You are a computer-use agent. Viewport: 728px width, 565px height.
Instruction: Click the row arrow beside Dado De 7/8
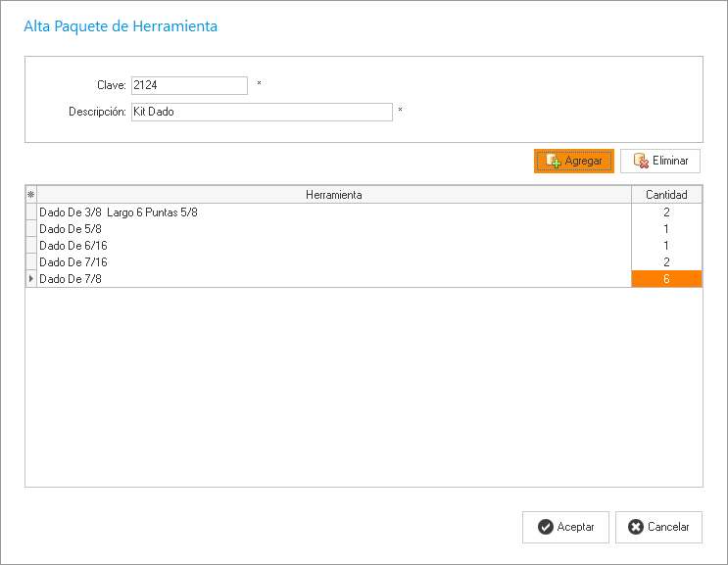pyautogui.click(x=30, y=279)
